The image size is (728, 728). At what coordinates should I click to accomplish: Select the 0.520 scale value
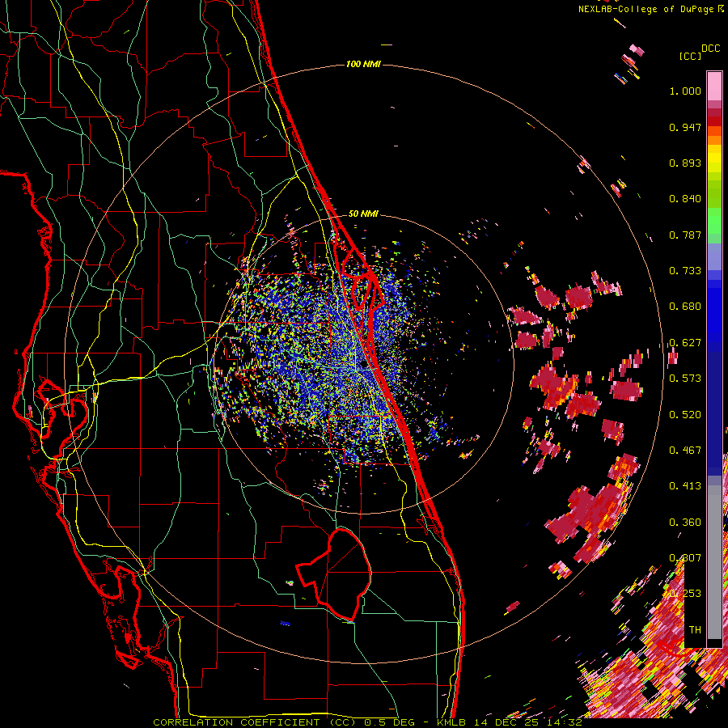(x=685, y=415)
